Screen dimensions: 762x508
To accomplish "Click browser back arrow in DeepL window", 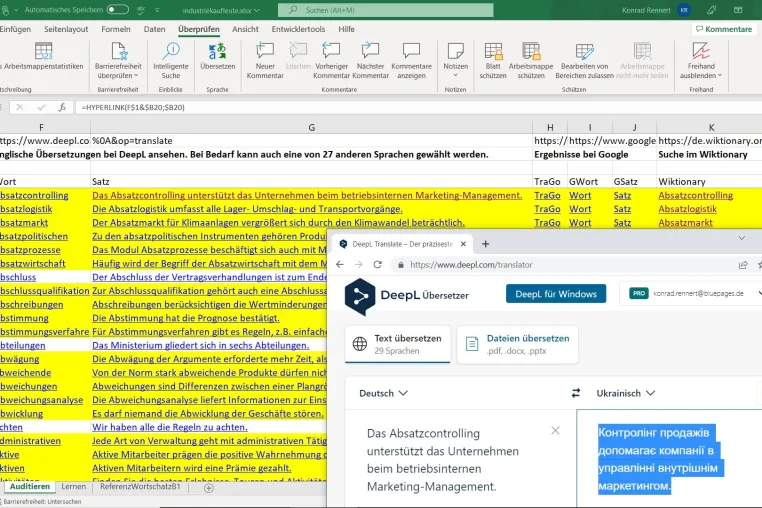I will coord(340,264).
